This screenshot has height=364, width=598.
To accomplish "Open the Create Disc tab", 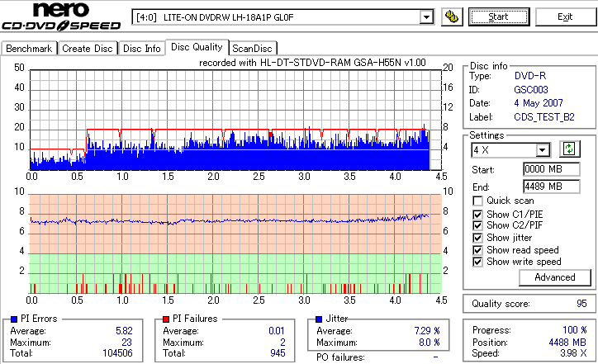I will click(88, 49).
